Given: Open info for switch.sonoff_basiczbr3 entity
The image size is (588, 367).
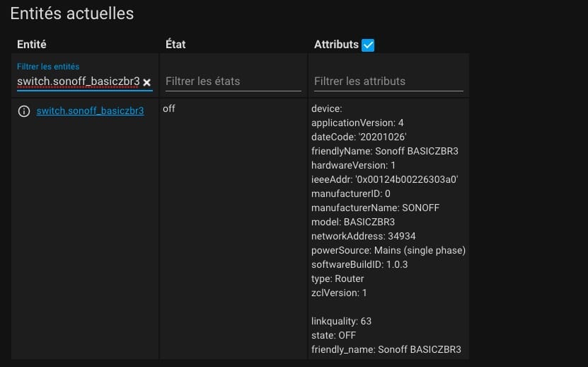Looking at the screenshot, I should tap(24, 111).
